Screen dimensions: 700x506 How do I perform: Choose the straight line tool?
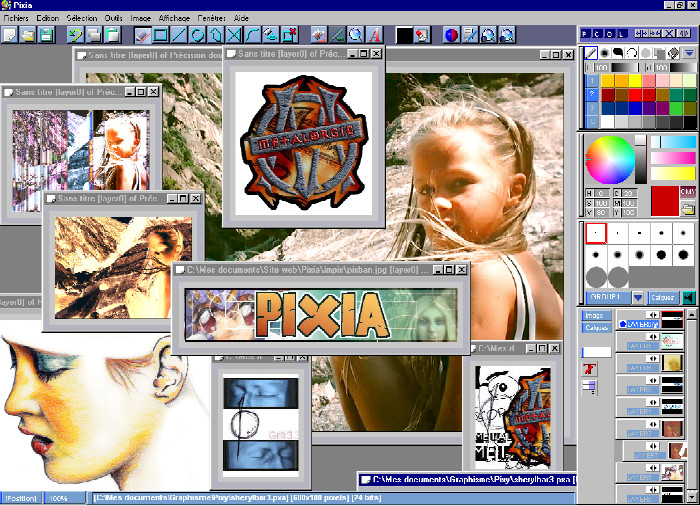pos(180,35)
